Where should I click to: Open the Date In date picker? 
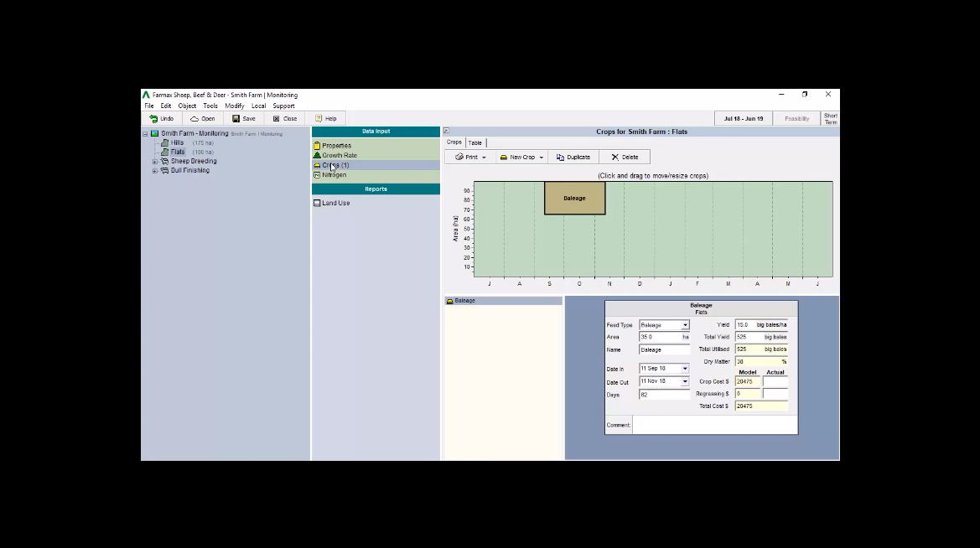point(685,369)
